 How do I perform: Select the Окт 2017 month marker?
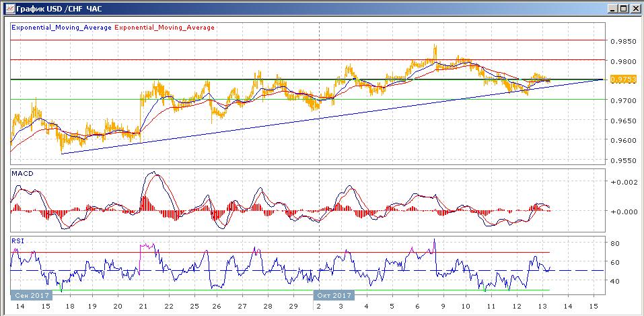(333, 295)
